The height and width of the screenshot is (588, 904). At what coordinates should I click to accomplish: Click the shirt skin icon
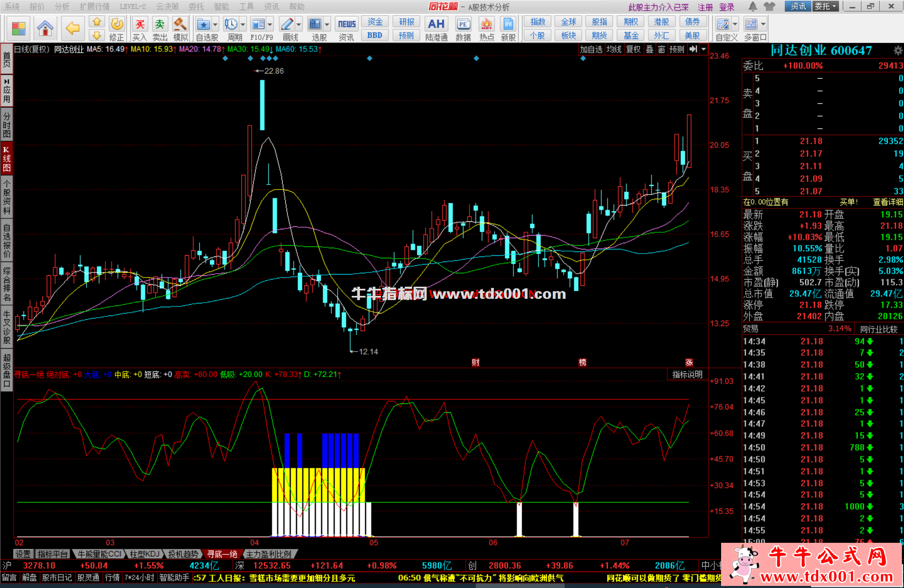click(x=769, y=6)
